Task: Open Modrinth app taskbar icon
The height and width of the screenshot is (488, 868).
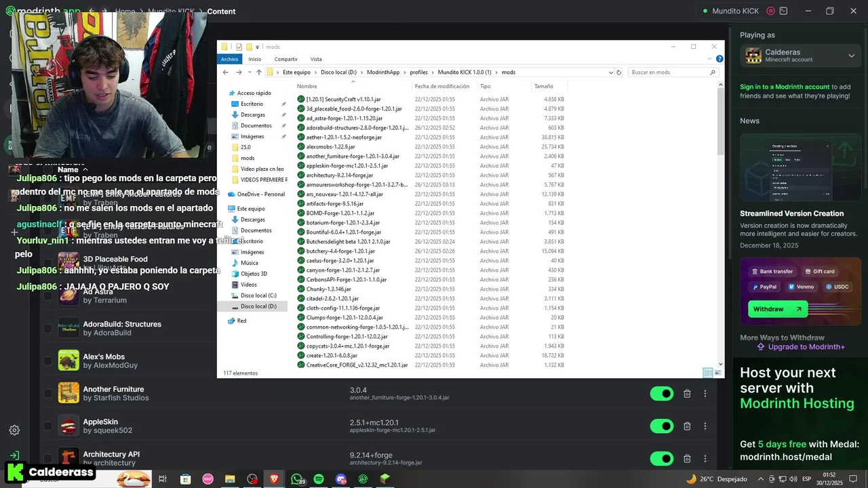Action: pos(363,479)
